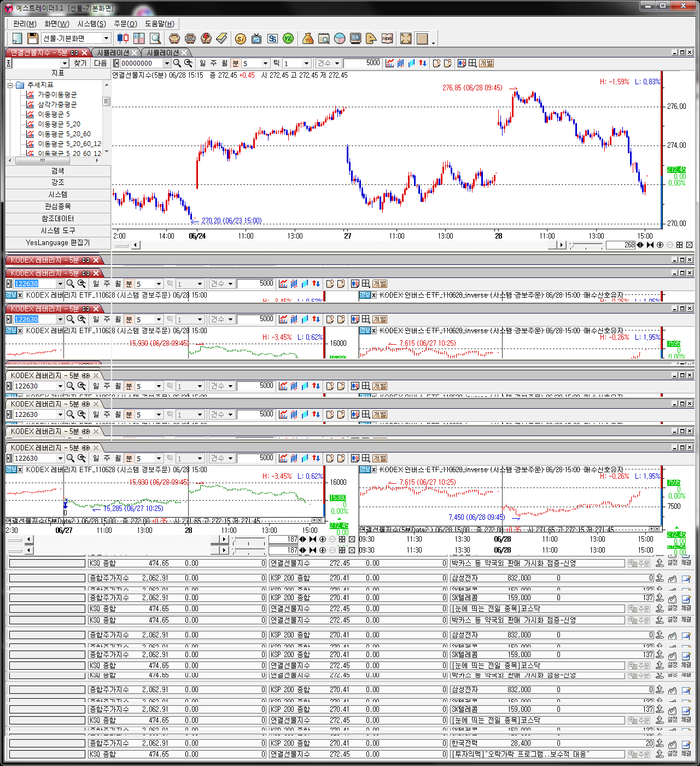700x766 pixels.
Task: Click the orange Si icon
Action: (240, 38)
